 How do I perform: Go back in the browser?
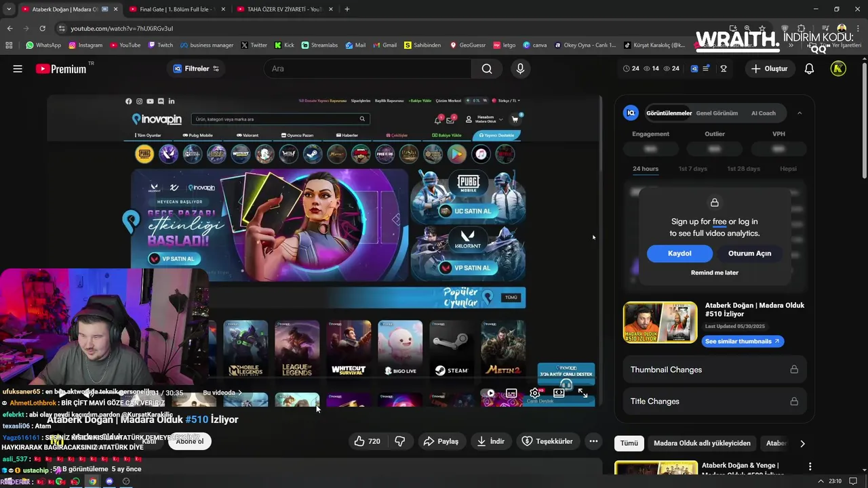pyautogui.click(x=9, y=28)
